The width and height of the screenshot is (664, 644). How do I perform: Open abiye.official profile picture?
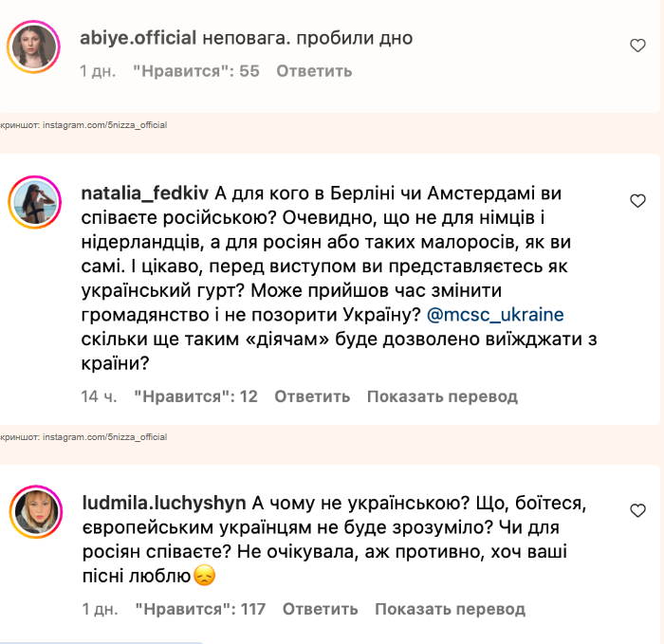[x=35, y=45]
